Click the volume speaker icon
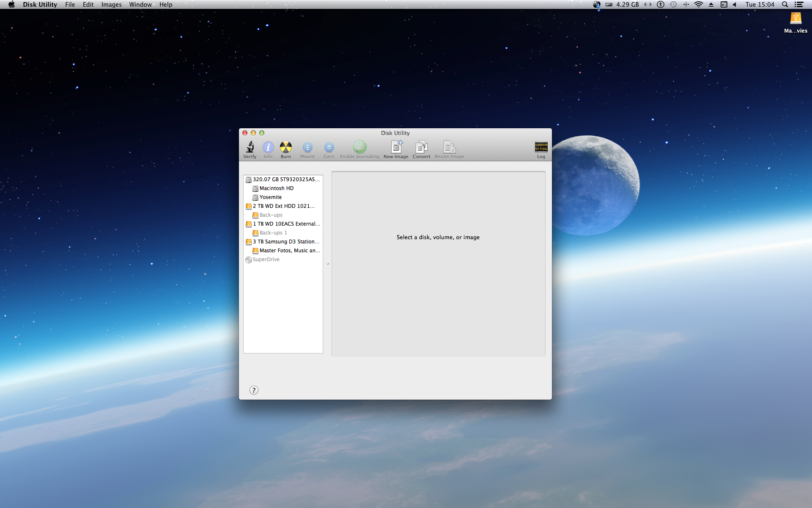The width and height of the screenshot is (812, 508). tap(735, 5)
